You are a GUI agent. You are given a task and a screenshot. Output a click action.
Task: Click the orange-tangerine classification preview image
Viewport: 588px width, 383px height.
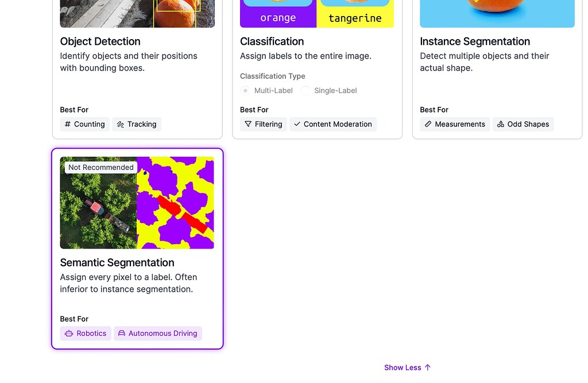click(x=316, y=11)
